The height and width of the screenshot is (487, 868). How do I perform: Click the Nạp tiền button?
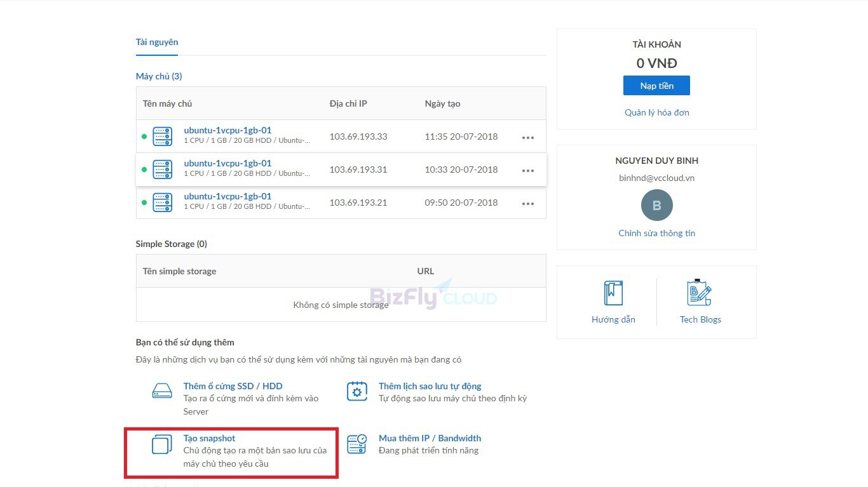click(656, 85)
